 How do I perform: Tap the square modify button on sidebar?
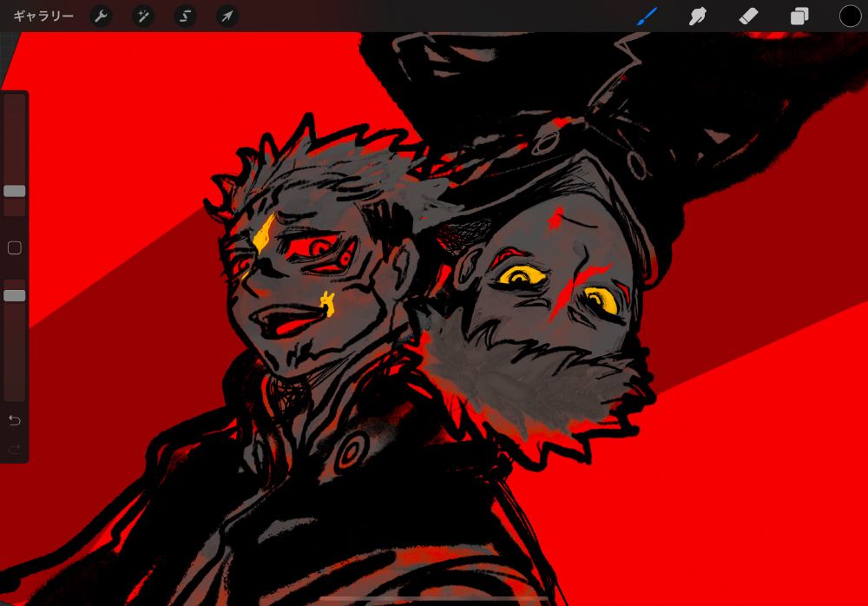[x=15, y=247]
